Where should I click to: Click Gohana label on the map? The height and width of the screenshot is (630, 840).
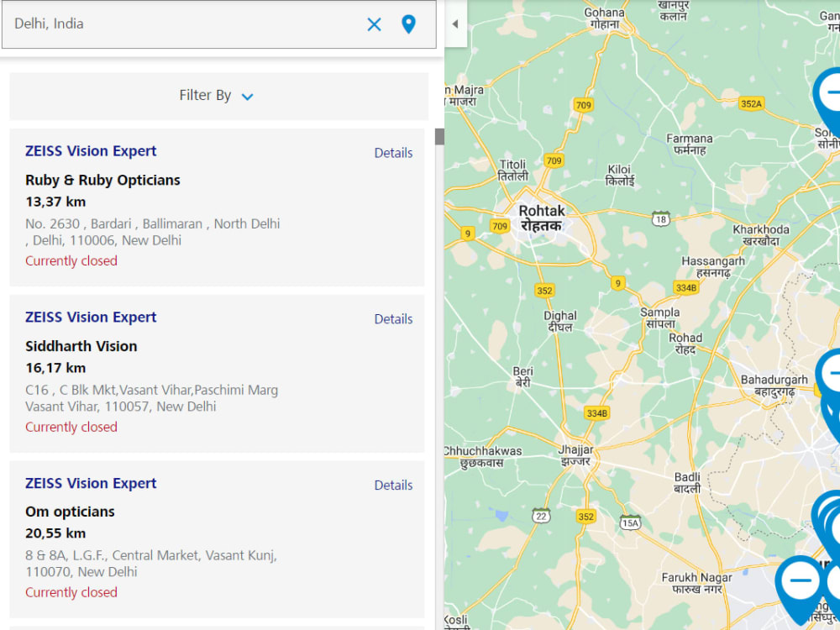[x=604, y=18]
